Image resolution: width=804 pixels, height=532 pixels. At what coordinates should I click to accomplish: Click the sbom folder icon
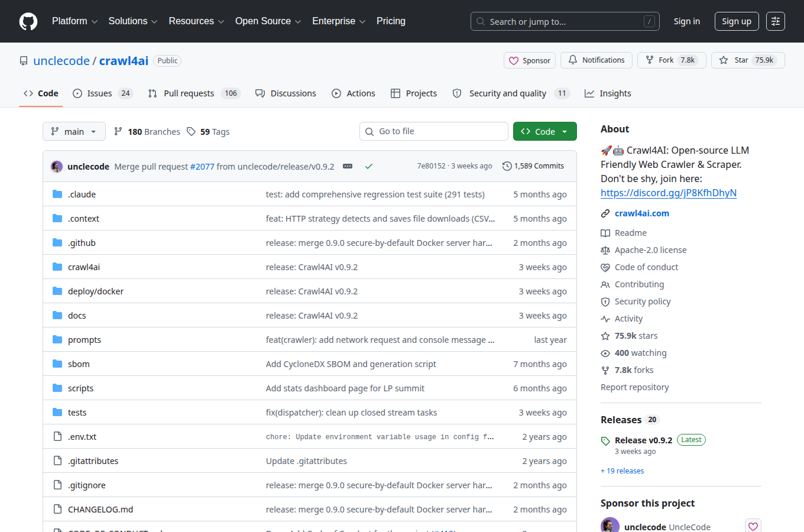(x=57, y=364)
